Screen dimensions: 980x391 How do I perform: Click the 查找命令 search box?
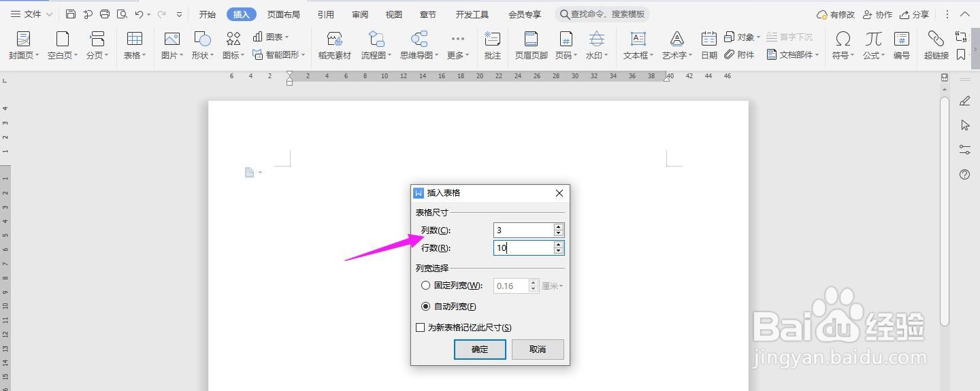click(602, 14)
